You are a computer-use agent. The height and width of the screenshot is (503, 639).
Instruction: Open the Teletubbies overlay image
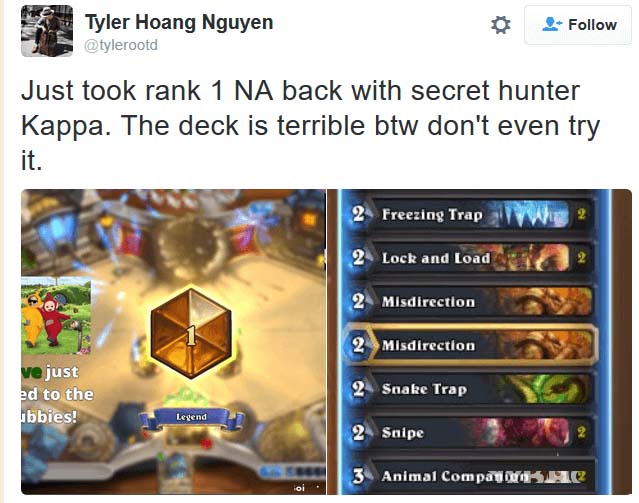[56, 316]
